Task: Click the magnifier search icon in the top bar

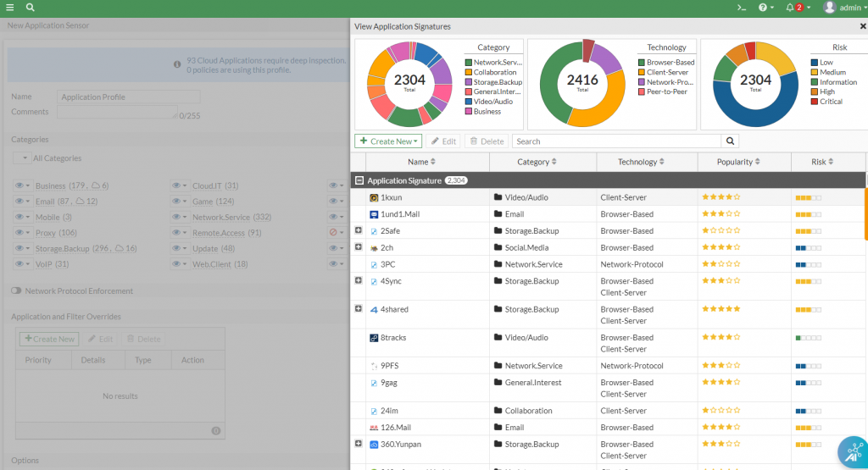Action: pos(31,7)
